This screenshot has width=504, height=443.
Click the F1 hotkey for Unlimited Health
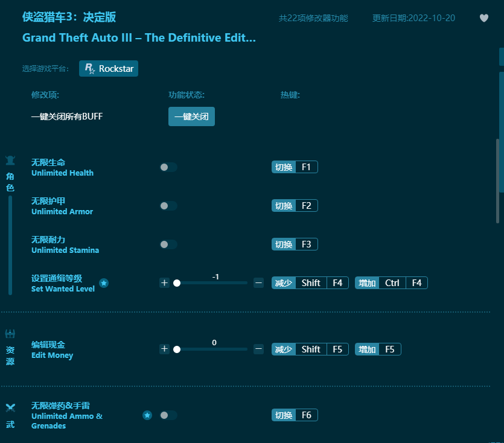[295, 167]
